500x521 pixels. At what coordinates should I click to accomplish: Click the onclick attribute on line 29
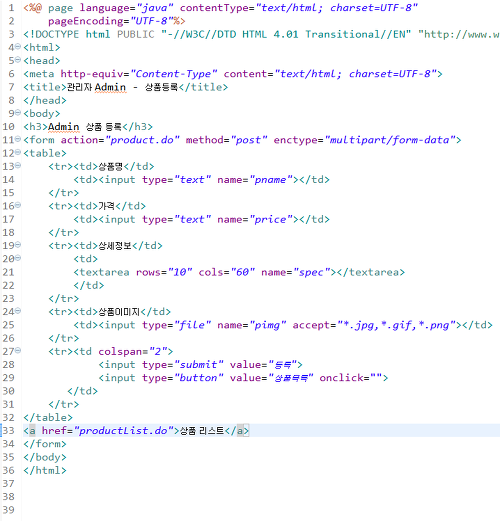click(350, 378)
